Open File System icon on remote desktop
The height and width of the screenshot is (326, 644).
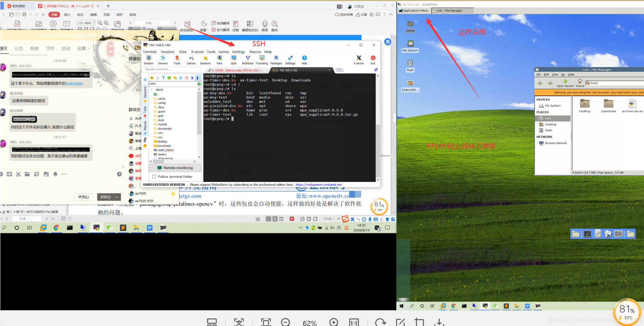pyautogui.click(x=410, y=46)
